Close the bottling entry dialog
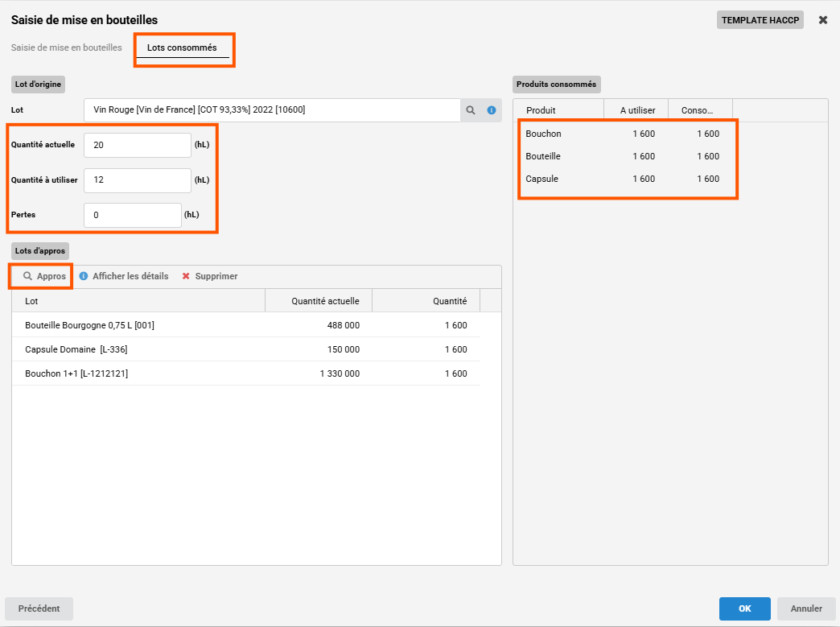The width and height of the screenshot is (840, 627). (823, 20)
